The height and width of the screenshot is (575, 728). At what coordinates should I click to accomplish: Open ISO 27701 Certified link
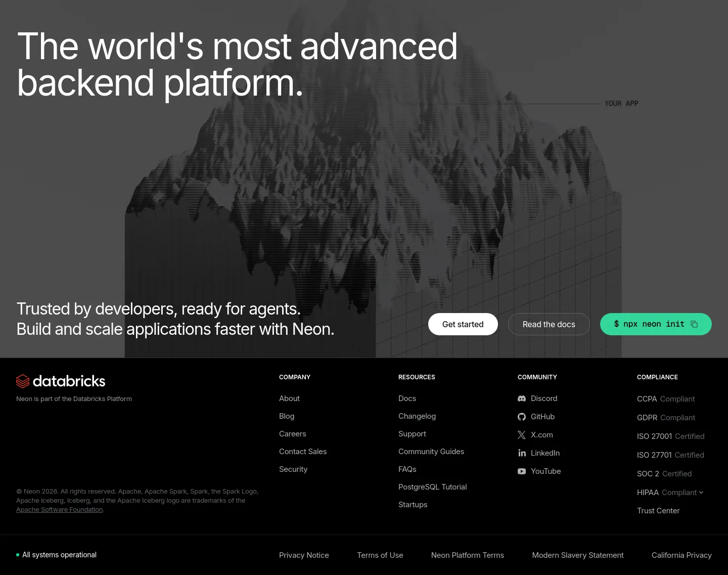click(x=670, y=455)
